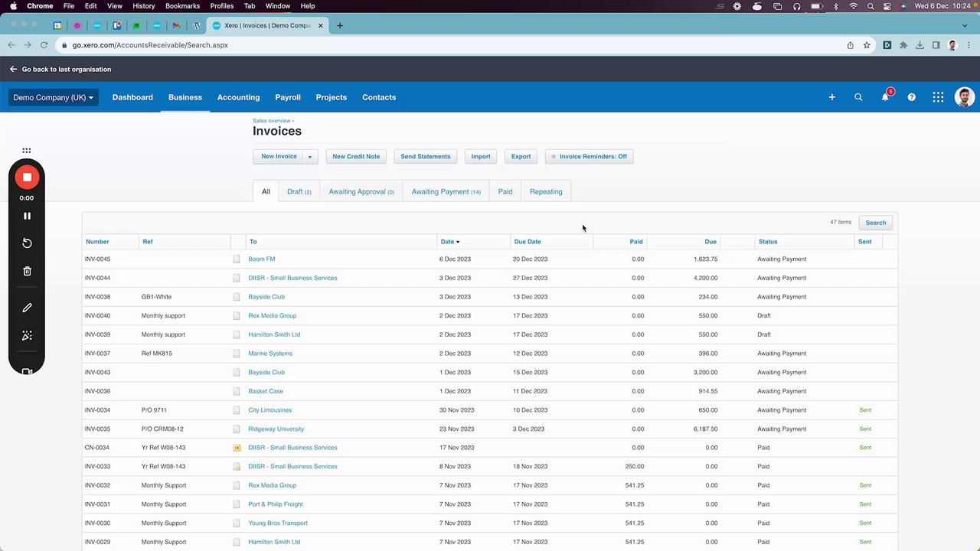Open Xero's plus create-new menu
The image size is (980, 551).
(x=831, y=97)
